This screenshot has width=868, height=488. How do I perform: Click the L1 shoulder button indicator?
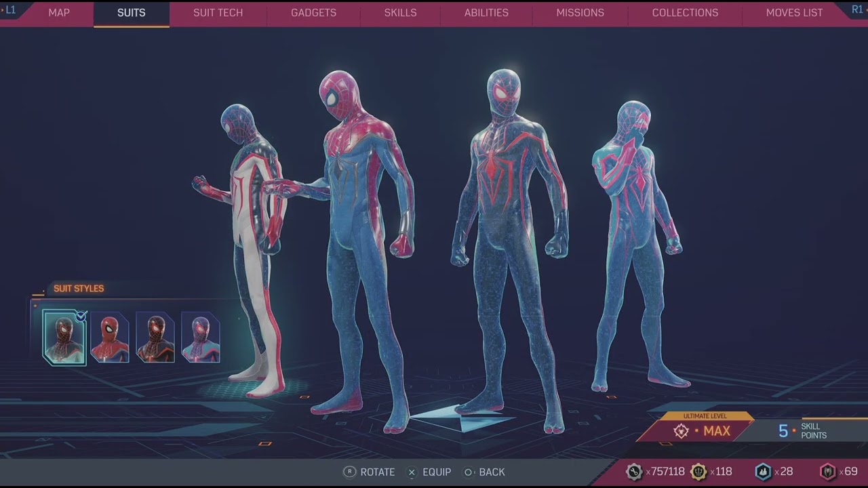pos(10,10)
